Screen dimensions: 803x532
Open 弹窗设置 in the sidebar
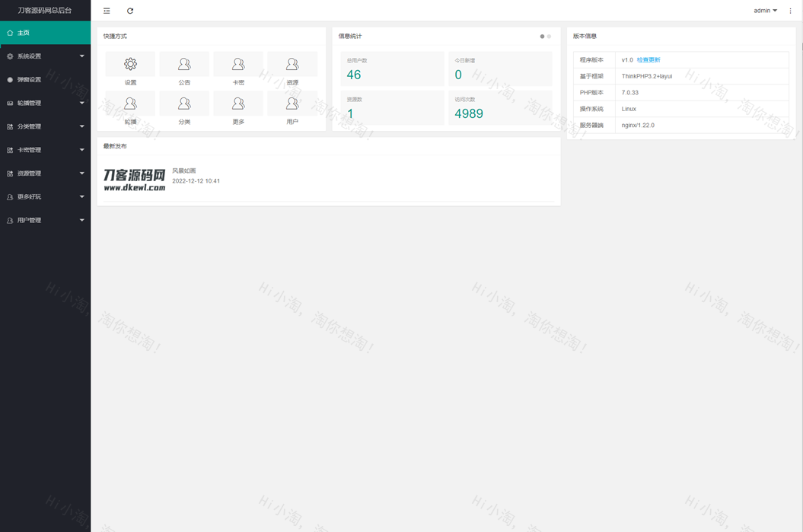coord(45,80)
